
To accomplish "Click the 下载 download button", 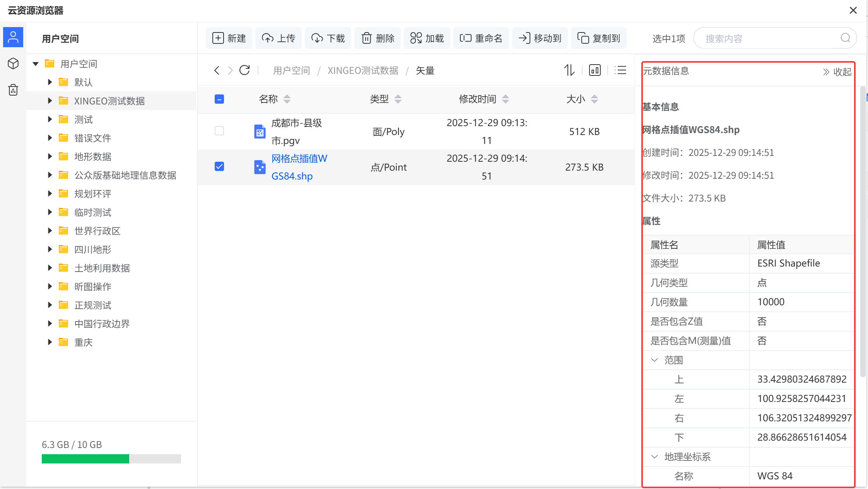I will (328, 38).
